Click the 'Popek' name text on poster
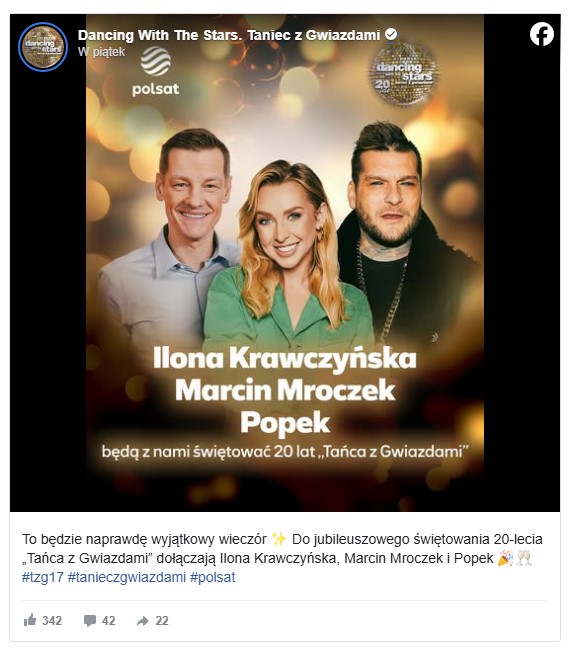This screenshot has height=655, width=571. 285,423
